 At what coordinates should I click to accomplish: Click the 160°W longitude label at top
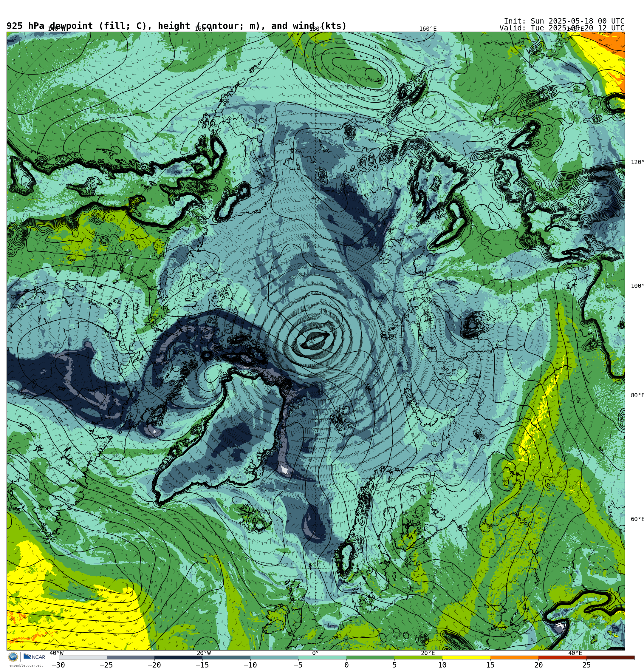point(204,29)
